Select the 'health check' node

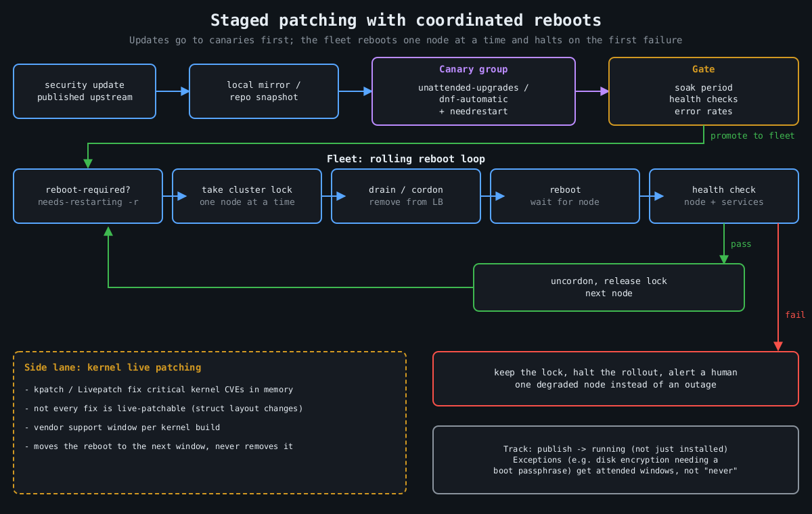(724, 196)
